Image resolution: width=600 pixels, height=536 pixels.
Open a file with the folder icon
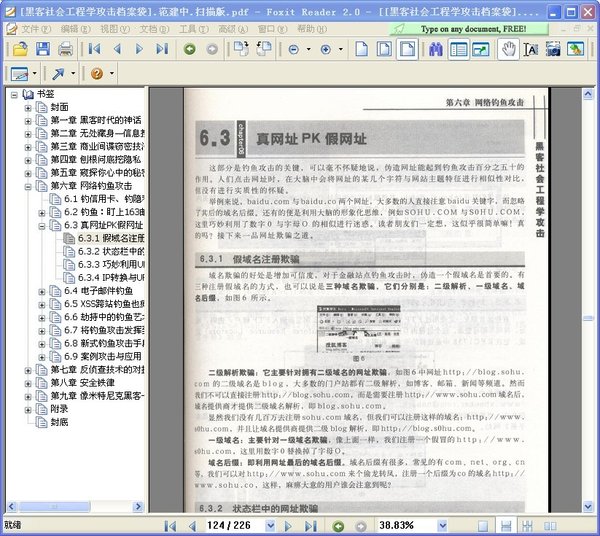(20, 49)
